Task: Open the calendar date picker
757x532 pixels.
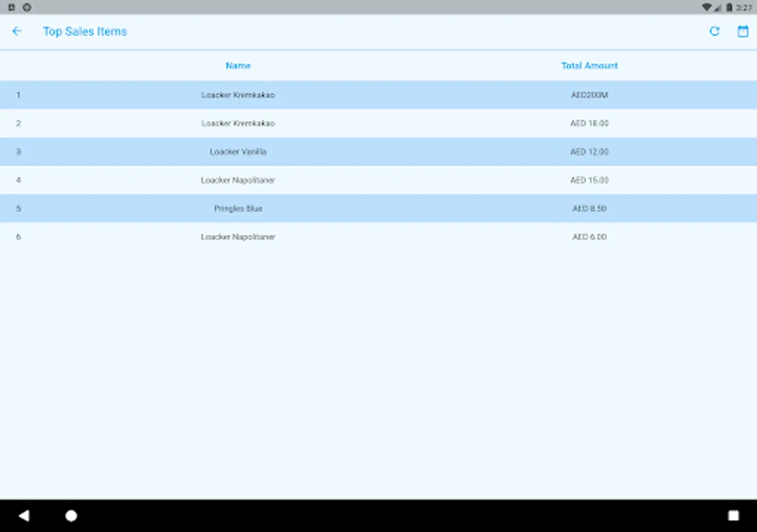Action: [743, 31]
